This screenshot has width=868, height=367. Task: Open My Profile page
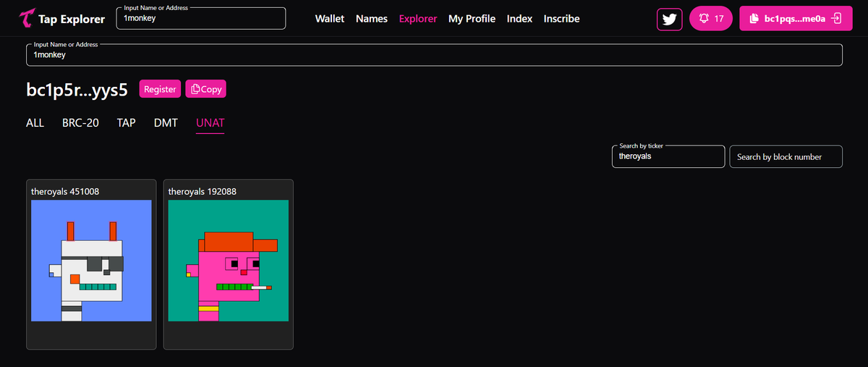tap(472, 19)
